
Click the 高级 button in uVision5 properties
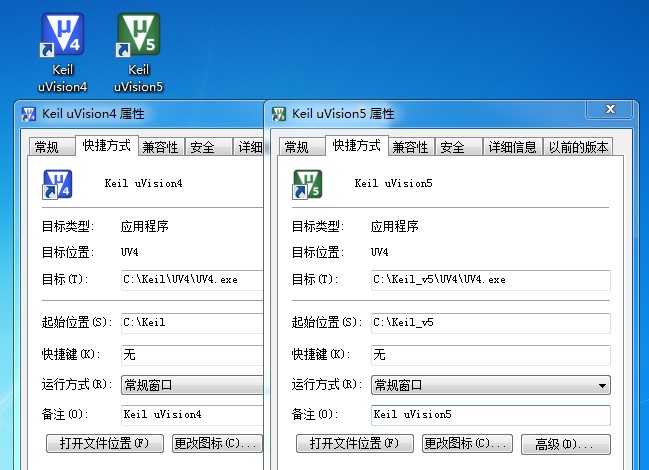[x=566, y=444]
